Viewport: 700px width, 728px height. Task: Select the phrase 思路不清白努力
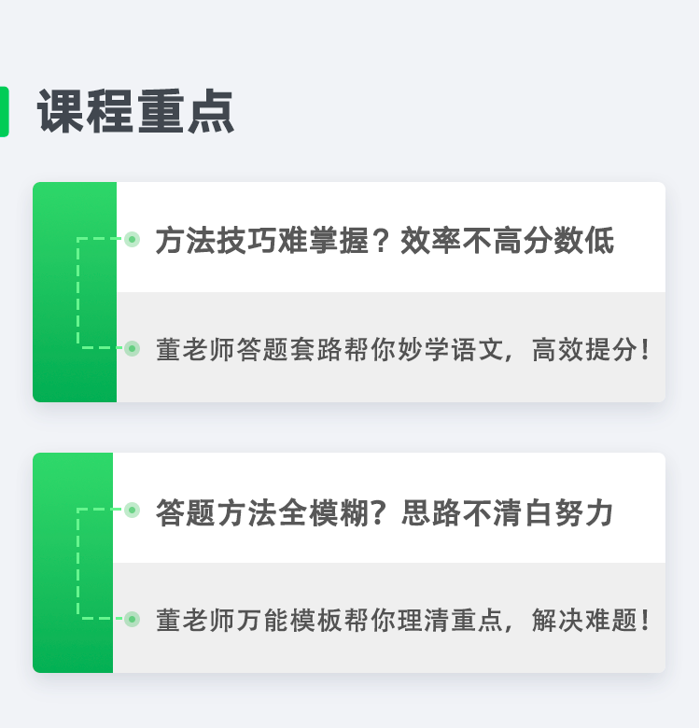(508, 511)
